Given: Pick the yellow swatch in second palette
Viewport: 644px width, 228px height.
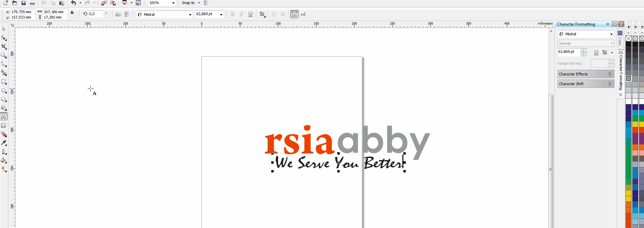Looking at the screenshot, I should pos(635,125).
